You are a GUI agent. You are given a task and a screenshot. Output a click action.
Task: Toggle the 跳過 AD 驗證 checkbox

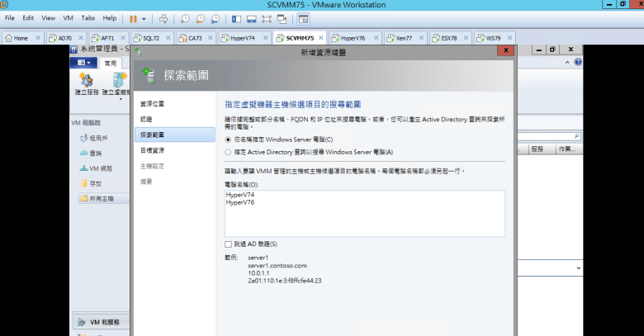(x=229, y=244)
